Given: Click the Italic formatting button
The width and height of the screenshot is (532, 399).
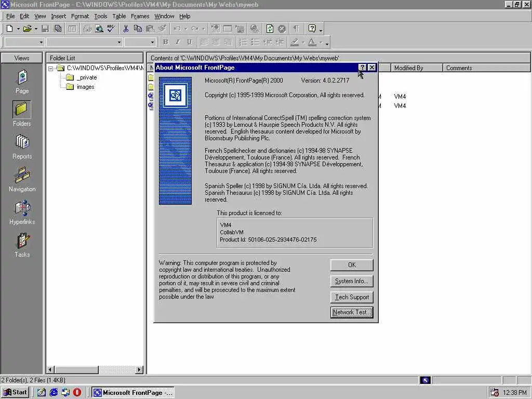Looking at the screenshot, I should coord(178,42).
